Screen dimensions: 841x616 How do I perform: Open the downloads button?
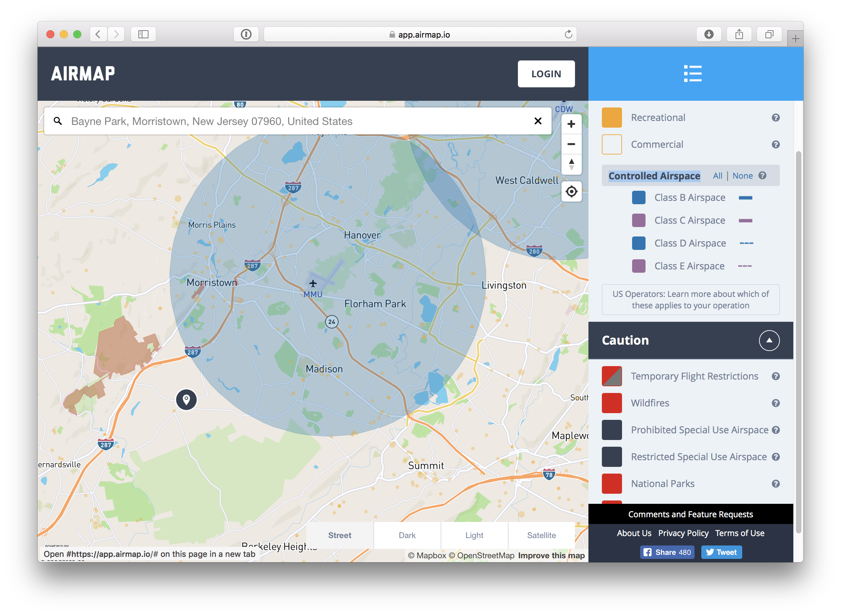pos(708,34)
